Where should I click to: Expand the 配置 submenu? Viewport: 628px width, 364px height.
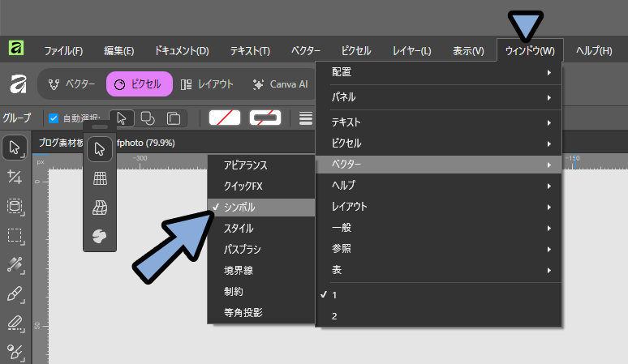(438, 73)
